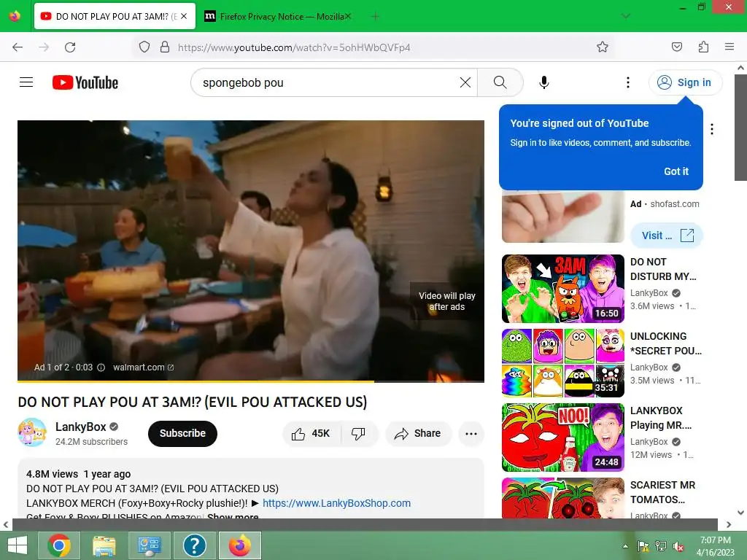Image resolution: width=747 pixels, height=560 pixels.
Task: Close the DO NOT PLAY POU tab
Action: click(x=184, y=16)
